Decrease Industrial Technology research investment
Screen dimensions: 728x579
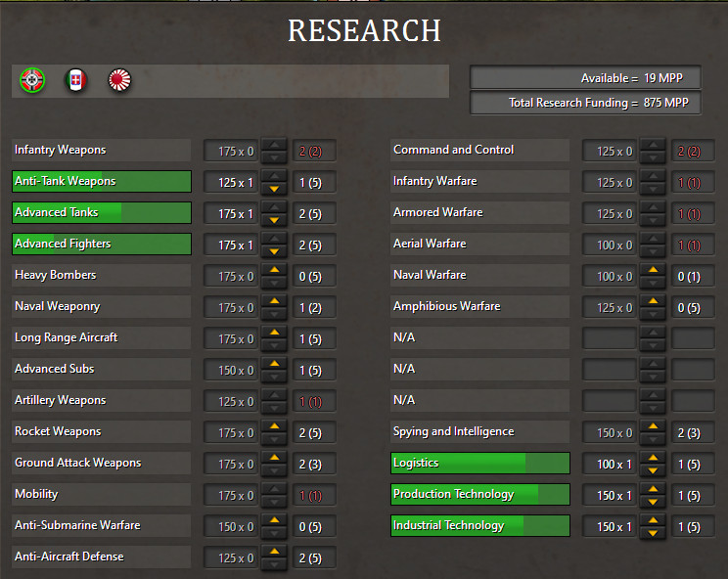point(654,533)
